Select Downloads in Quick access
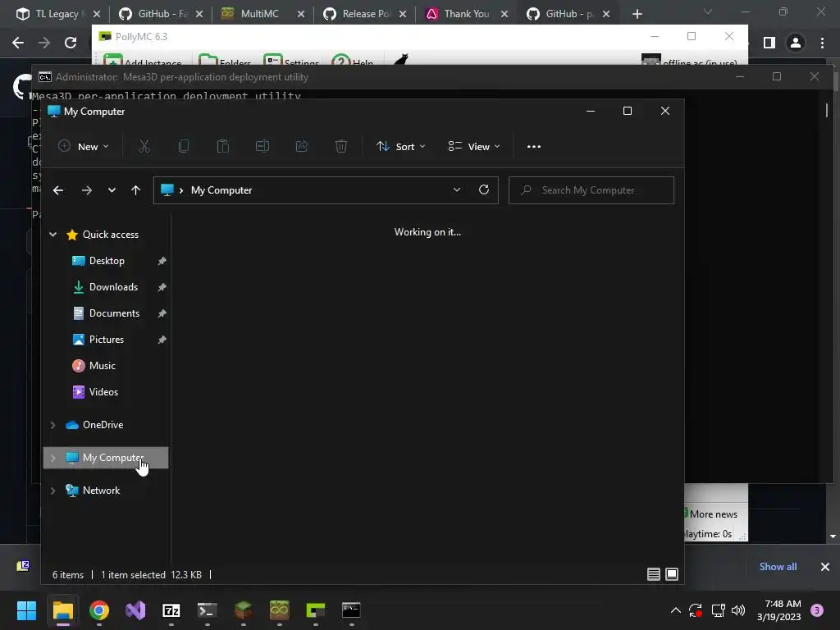This screenshot has width=840, height=630. (113, 287)
